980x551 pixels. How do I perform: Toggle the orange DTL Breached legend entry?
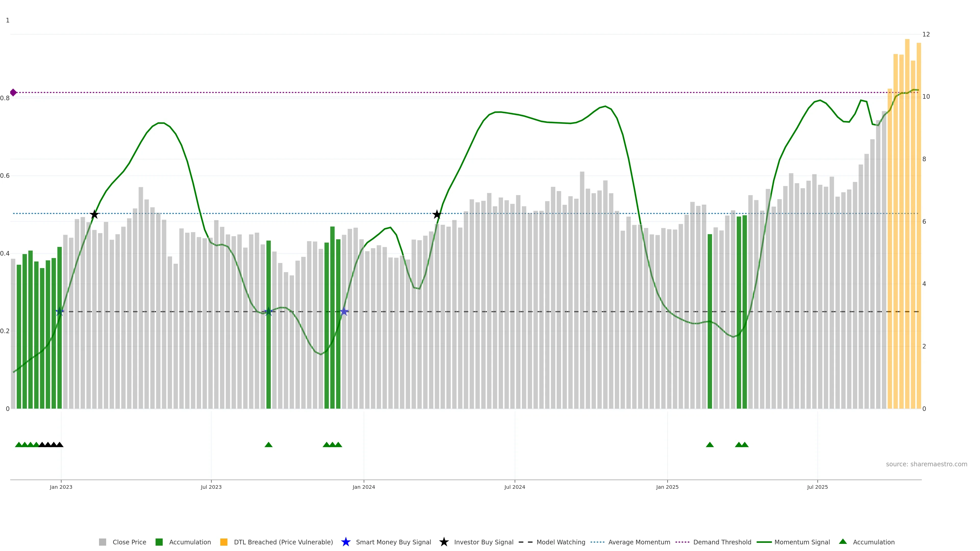[x=224, y=542]
